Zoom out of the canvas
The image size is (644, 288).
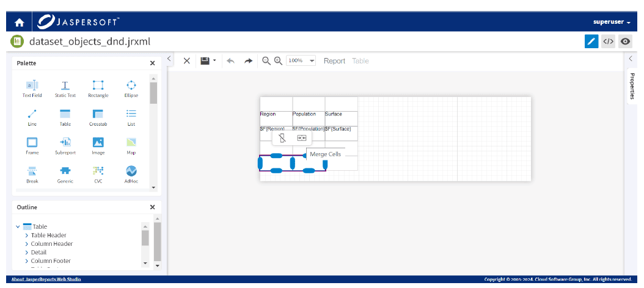266,61
